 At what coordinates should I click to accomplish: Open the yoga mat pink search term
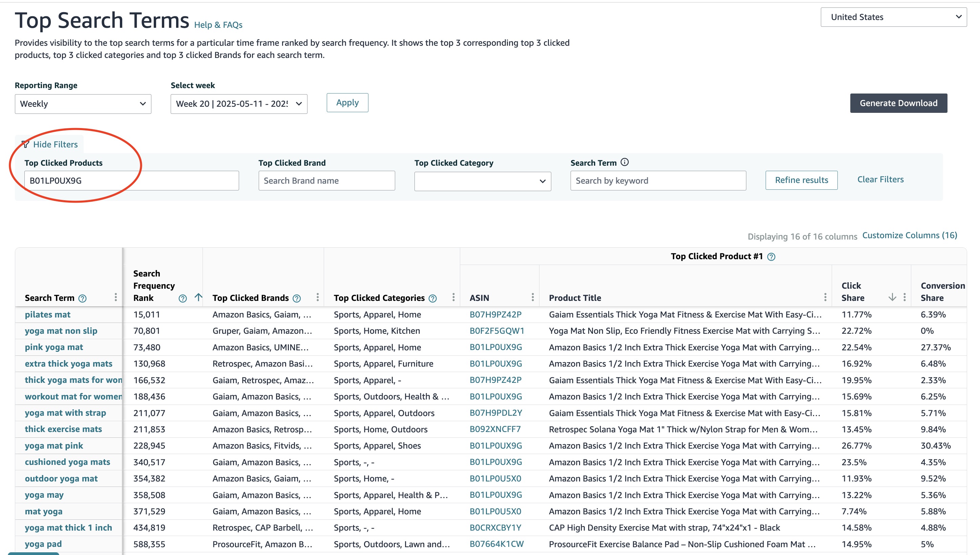[54, 446]
